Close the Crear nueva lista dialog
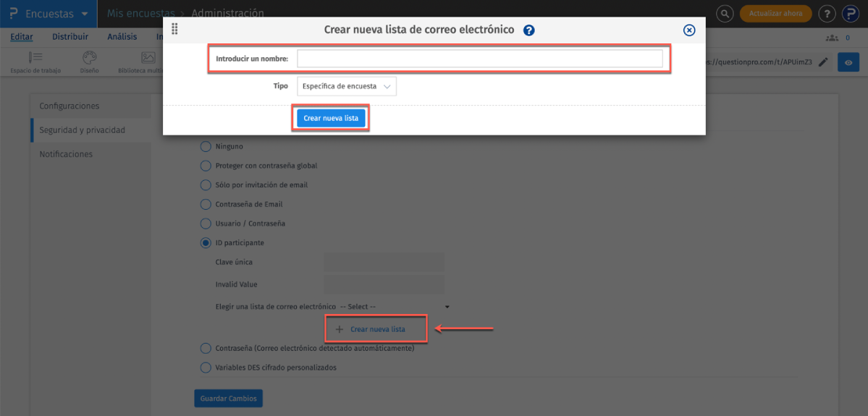This screenshot has width=868, height=416. 688,30
